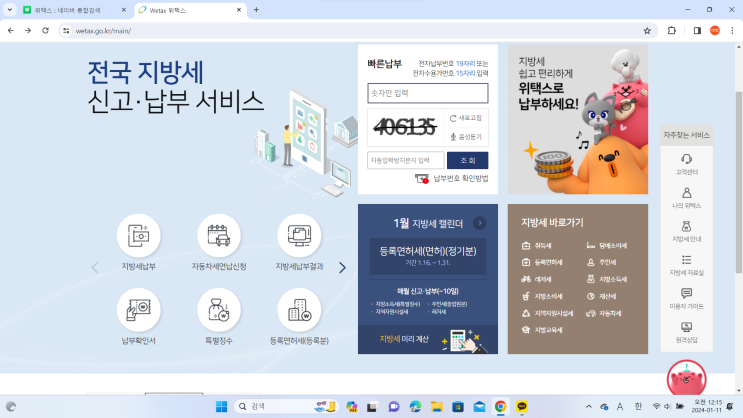Open the 지방소득세 shortcut

[607, 279]
